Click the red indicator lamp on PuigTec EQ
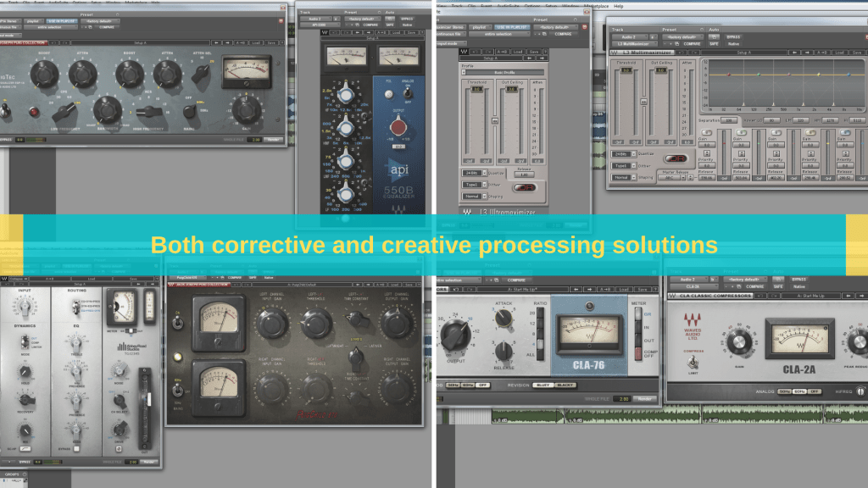 point(36,111)
